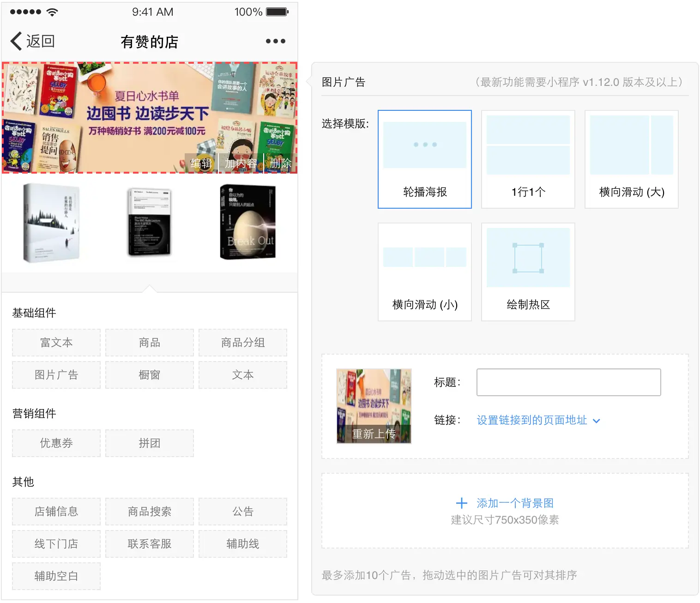Click 加内容 on the banner
This screenshot has width=700, height=603.
click(241, 163)
